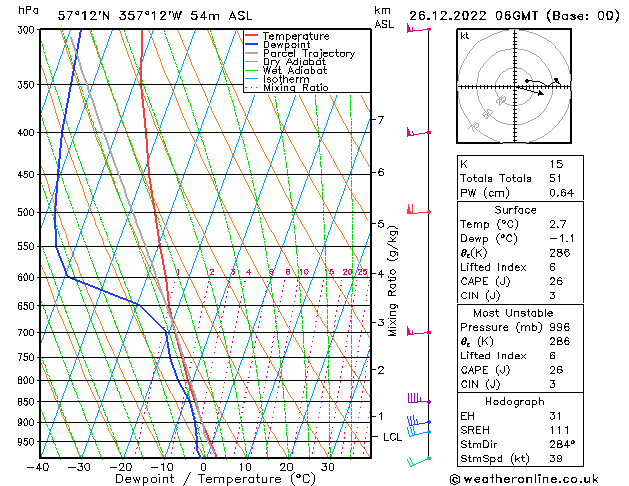Click the purple 850 hPa wind barb

[x=419, y=398]
